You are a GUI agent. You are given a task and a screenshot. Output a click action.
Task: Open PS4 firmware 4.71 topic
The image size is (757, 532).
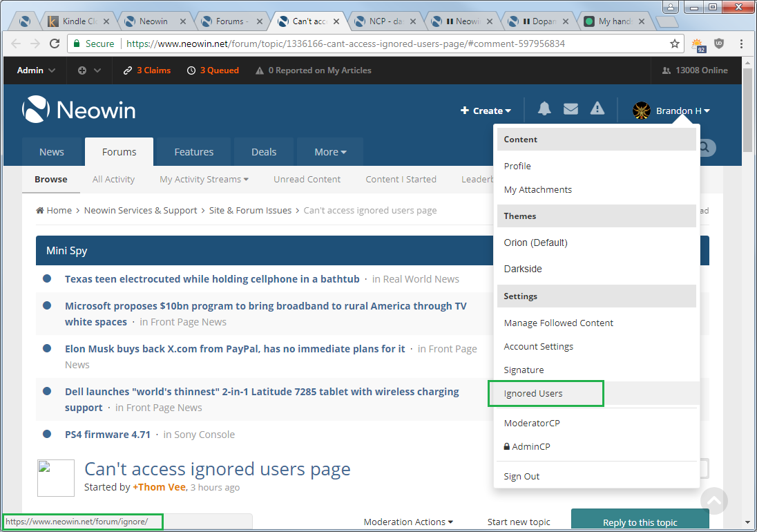pyautogui.click(x=108, y=435)
